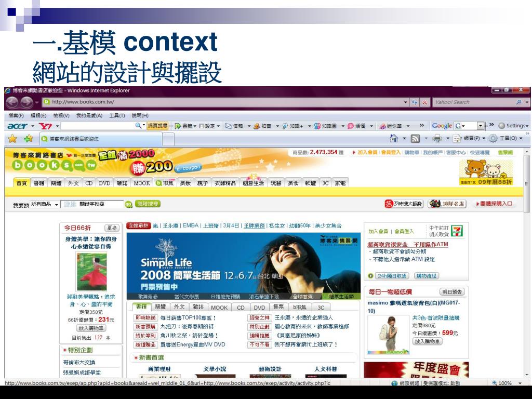Click the browser Back arrow button
Screen dimensions: 532x399
(x=12, y=102)
